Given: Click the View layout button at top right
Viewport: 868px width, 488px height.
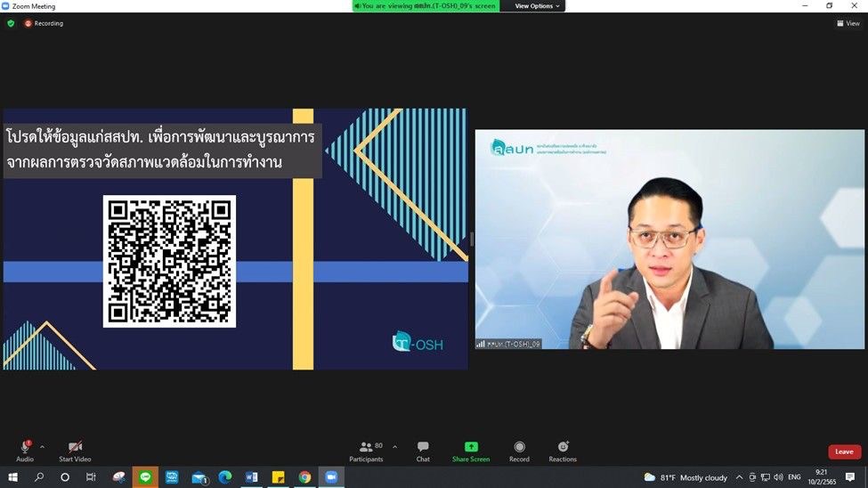Looking at the screenshot, I should click(848, 23).
